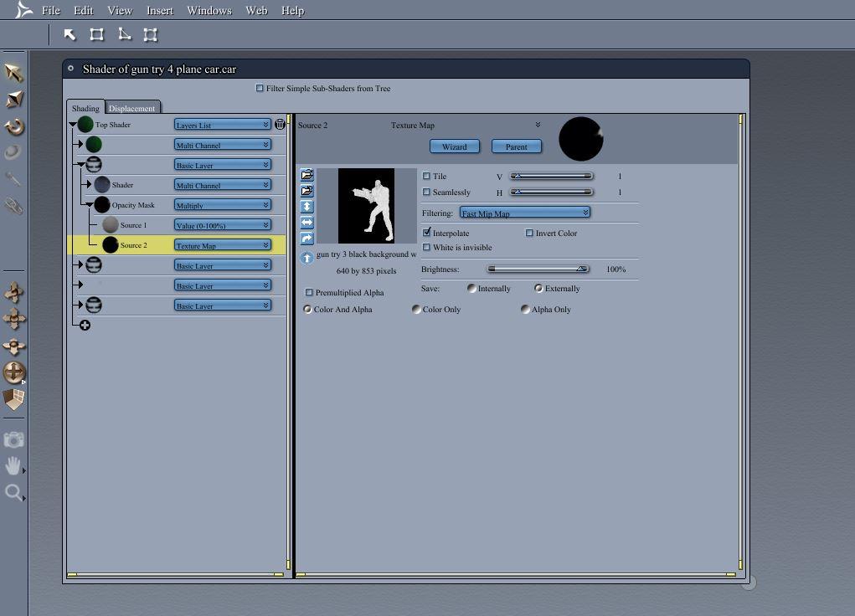This screenshot has width=855, height=616.
Task: Click the white arrow pointer in top toolbar
Action: 70,35
